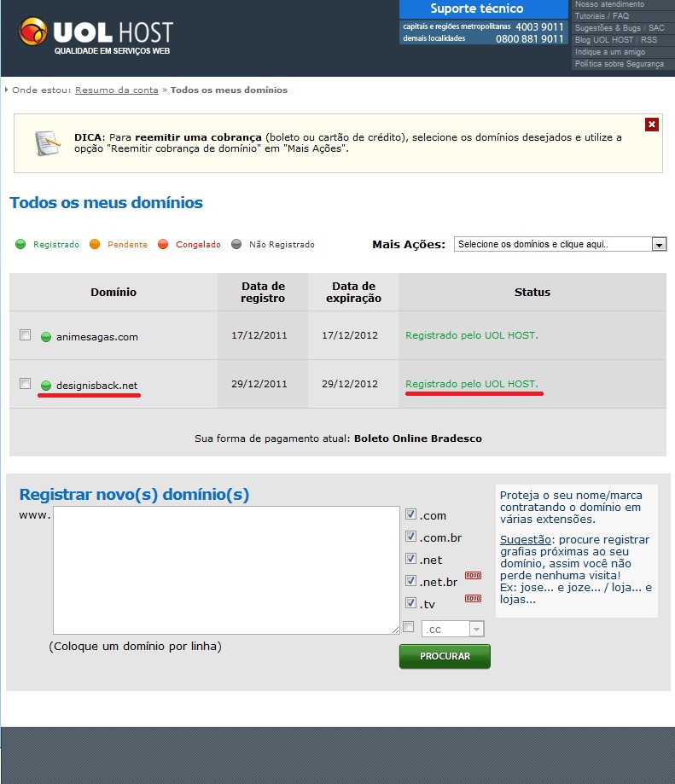The image size is (675, 784).
Task: Uncheck the .com extension checkbox
Action: pyautogui.click(x=411, y=514)
